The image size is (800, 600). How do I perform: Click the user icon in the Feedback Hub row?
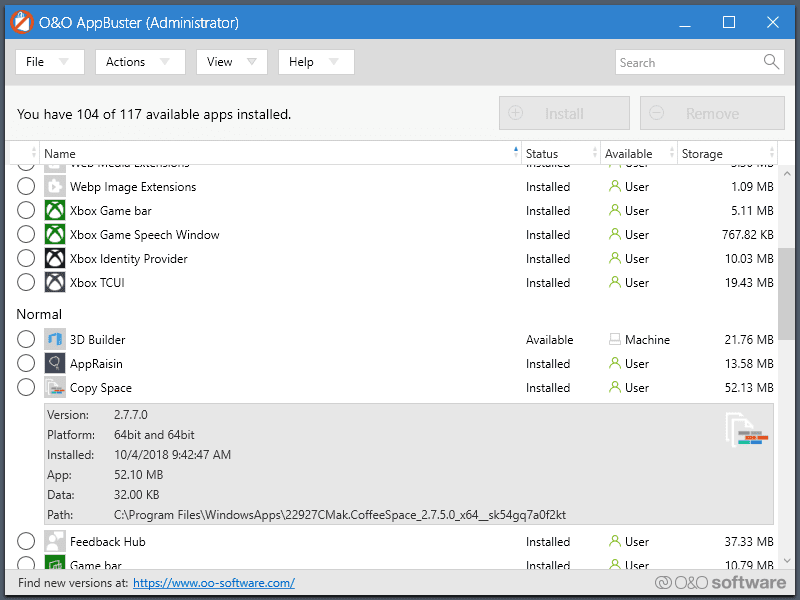615,541
